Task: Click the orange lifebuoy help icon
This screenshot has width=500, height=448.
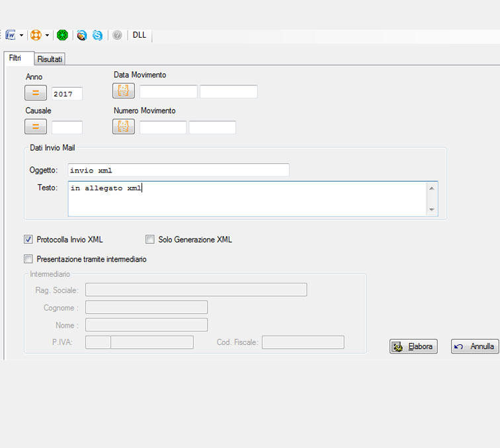Action: pos(36,35)
